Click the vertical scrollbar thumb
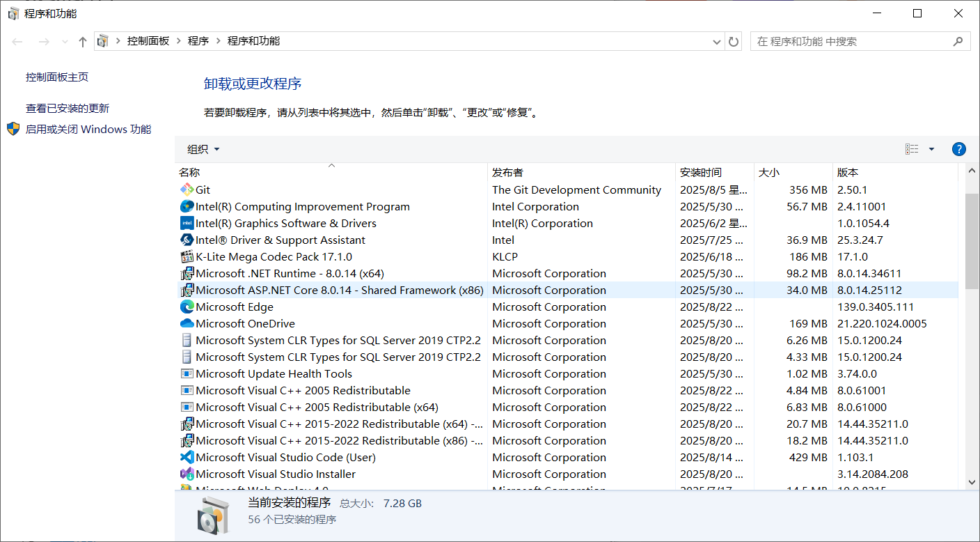This screenshot has height=542, width=980. pyautogui.click(x=972, y=241)
